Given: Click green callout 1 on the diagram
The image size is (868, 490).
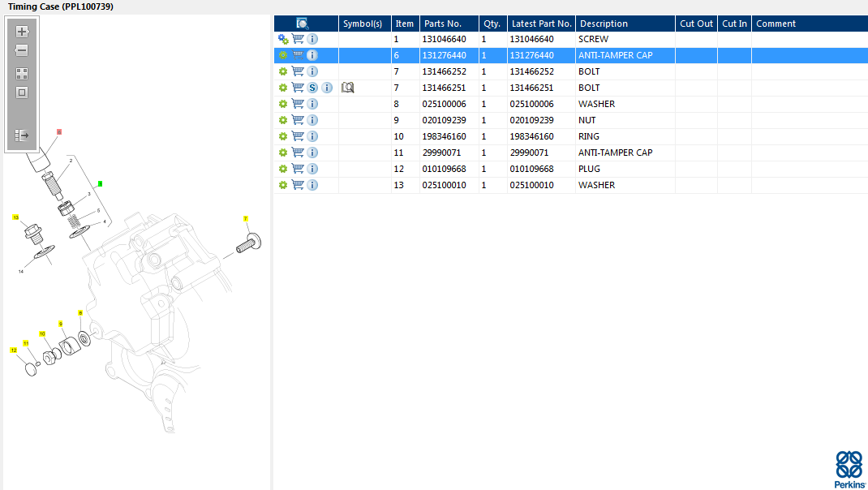Looking at the screenshot, I should tap(100, 184).
